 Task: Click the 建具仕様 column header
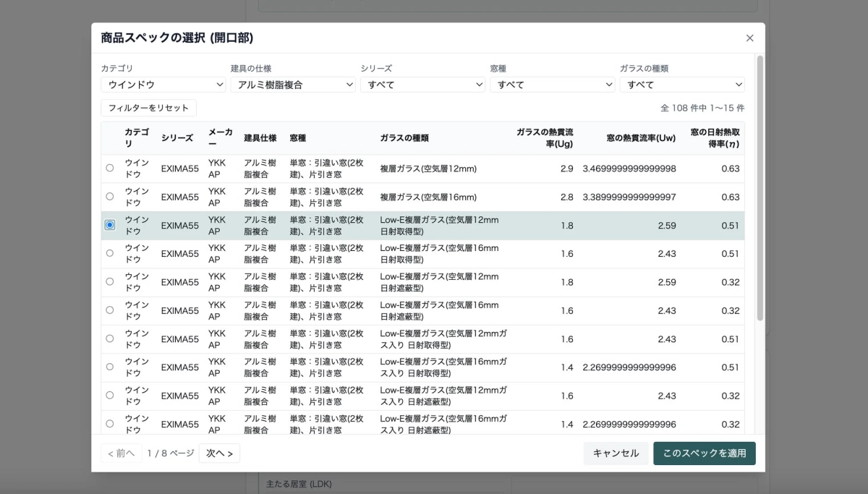click(x=260, y=138)
